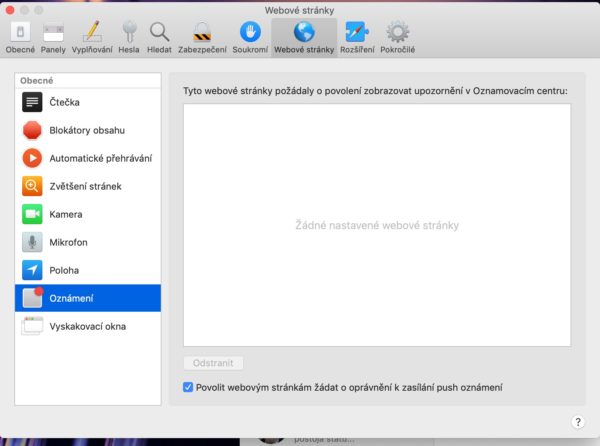The height and width of the screenshot is (446, 600).
Task: Select Zvětšení stránek in sidebar
Action: tap(88, 186)
